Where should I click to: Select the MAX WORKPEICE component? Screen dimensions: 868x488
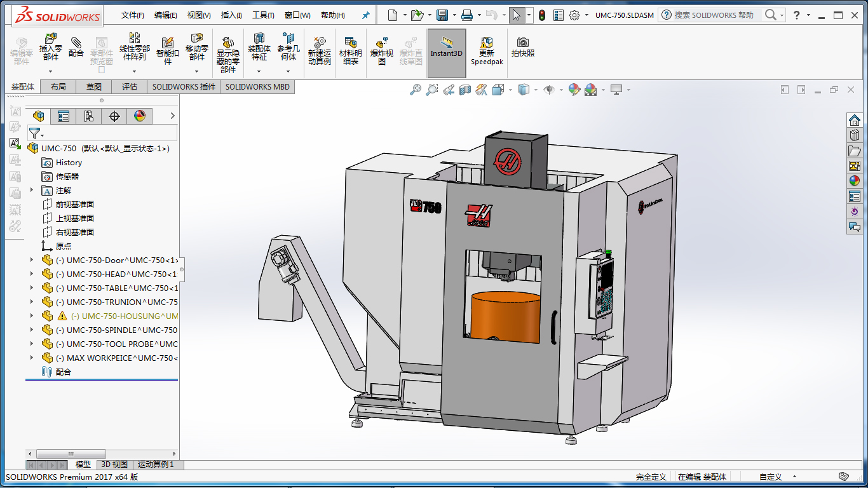click(x=109, y=358)
